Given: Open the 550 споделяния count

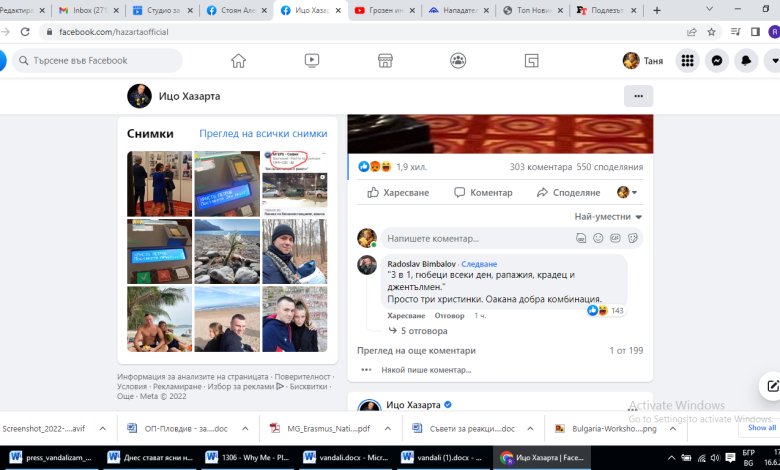Looking at the screenshot, I should tap(610, 167).
